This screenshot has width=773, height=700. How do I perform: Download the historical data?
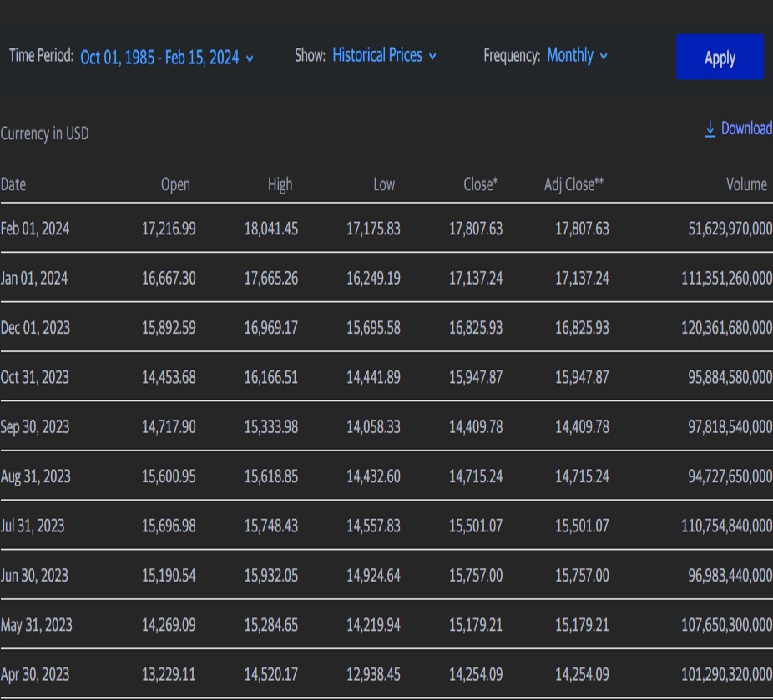[x=738, y=128]
